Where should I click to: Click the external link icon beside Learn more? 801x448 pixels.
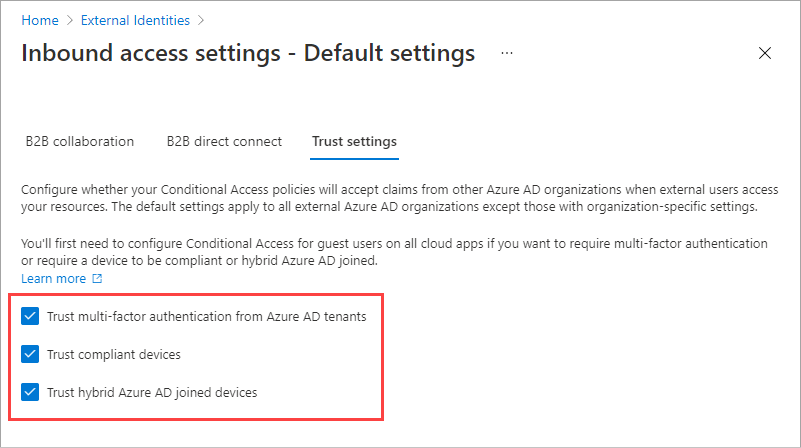(x=97, y=279)
